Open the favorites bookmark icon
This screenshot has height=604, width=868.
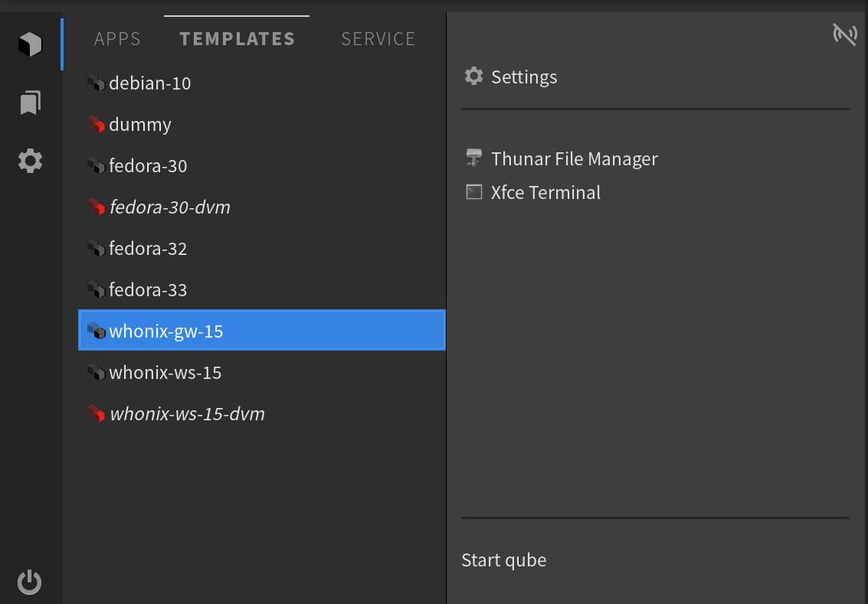coord(30,103)
